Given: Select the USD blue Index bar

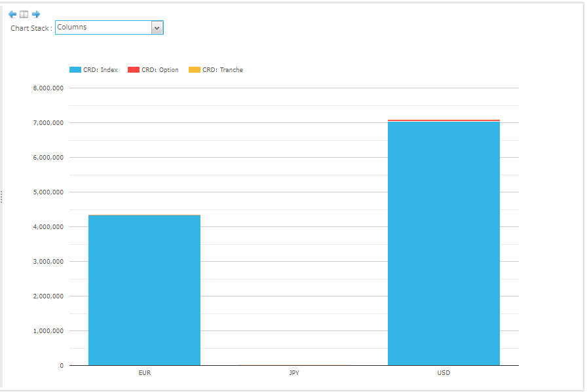Looking at the screenshot, I should pos(444,243).
